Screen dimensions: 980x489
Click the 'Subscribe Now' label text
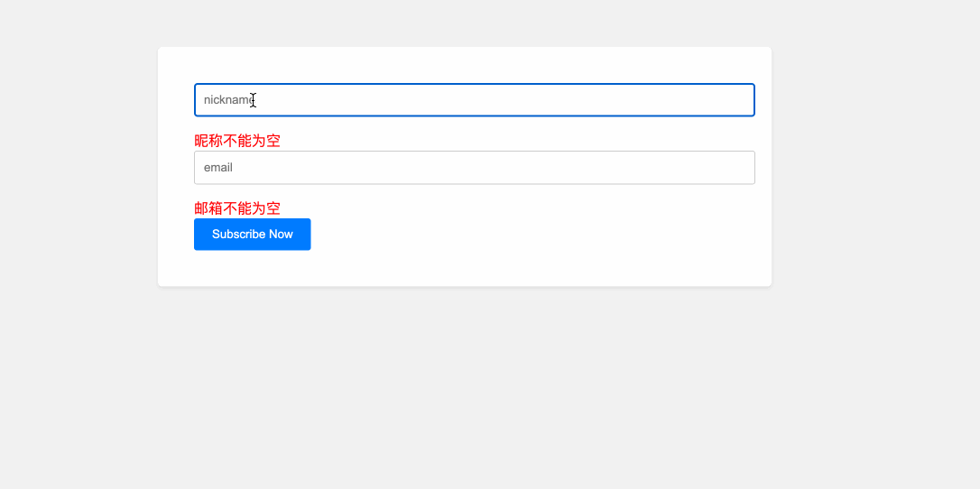point(253,235)
